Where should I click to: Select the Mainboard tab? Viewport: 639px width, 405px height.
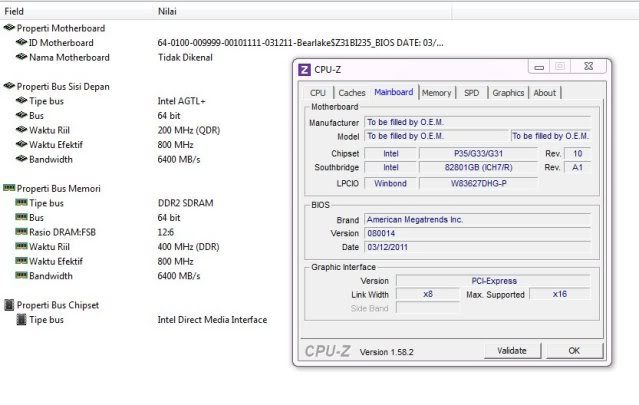tap(394, 92)
